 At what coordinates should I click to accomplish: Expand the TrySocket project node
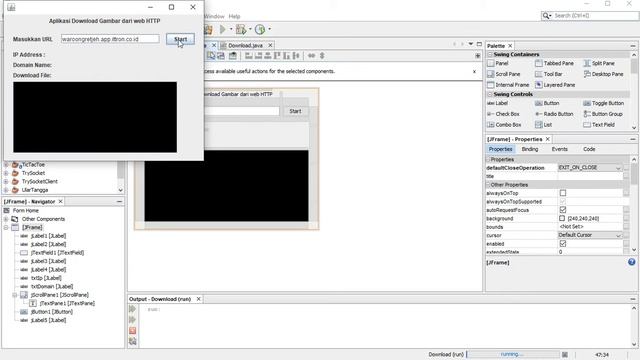[x=6, y=173]
